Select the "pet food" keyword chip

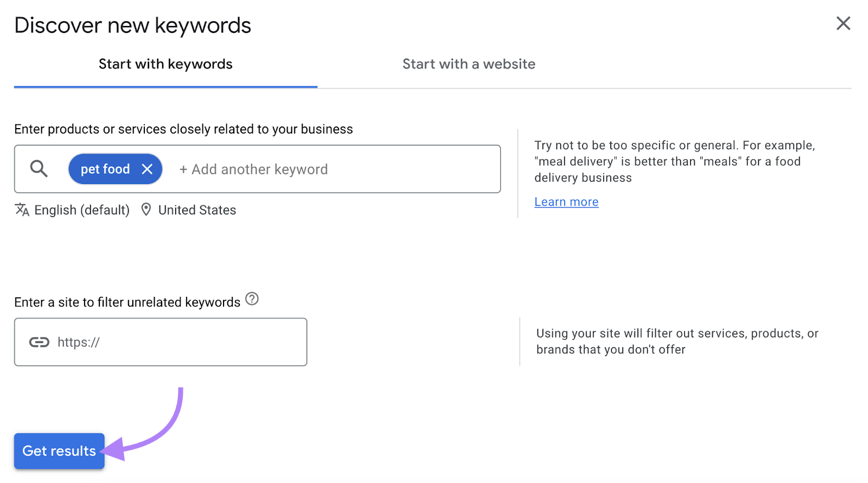click(x=105, y=169)
